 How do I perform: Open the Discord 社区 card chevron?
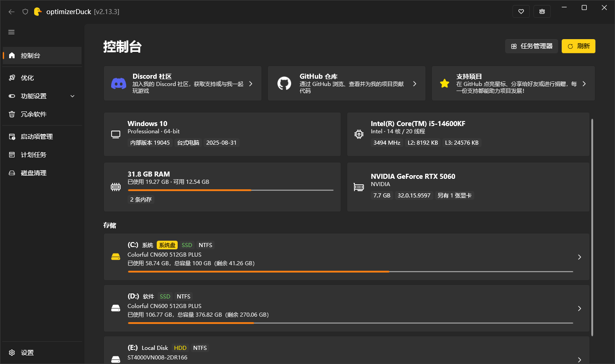click(x=251, y=84)
